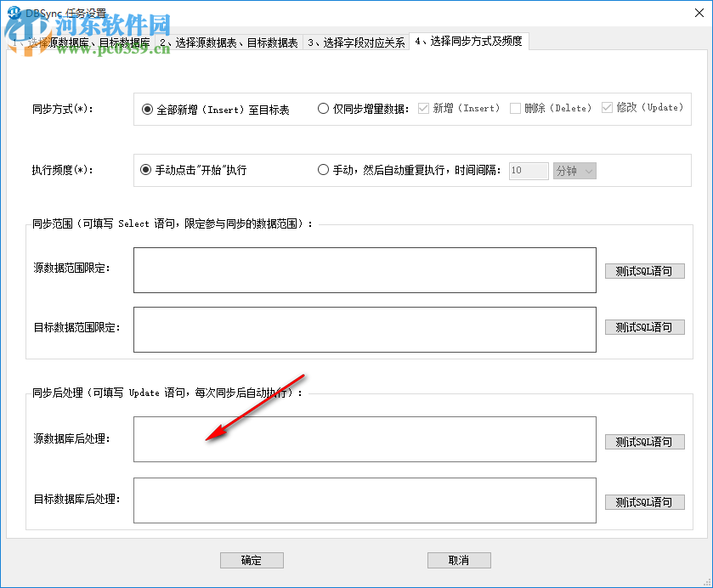Image resolution: width=713 pixels, height=588 pixels.
Task: Click 测试SQL语句 beside 目标数据库后处理
Action: click(644, 501)
